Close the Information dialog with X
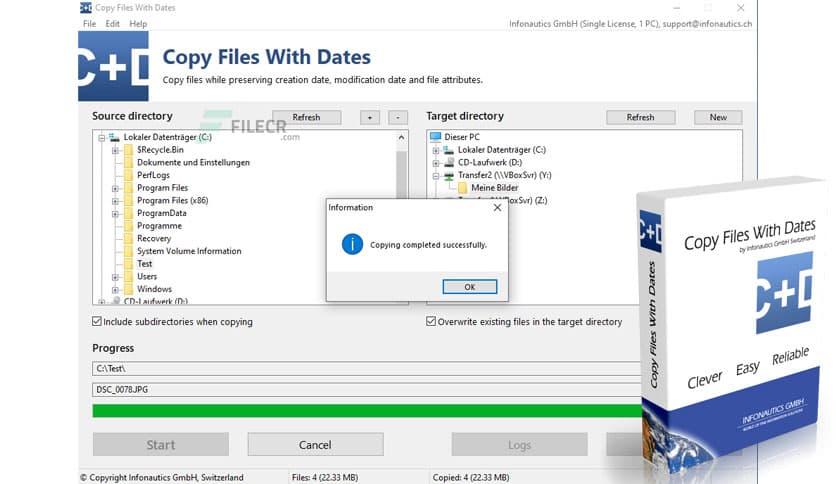Image resolution: width=836 pixels, height=484 pixels. (497, 207)
